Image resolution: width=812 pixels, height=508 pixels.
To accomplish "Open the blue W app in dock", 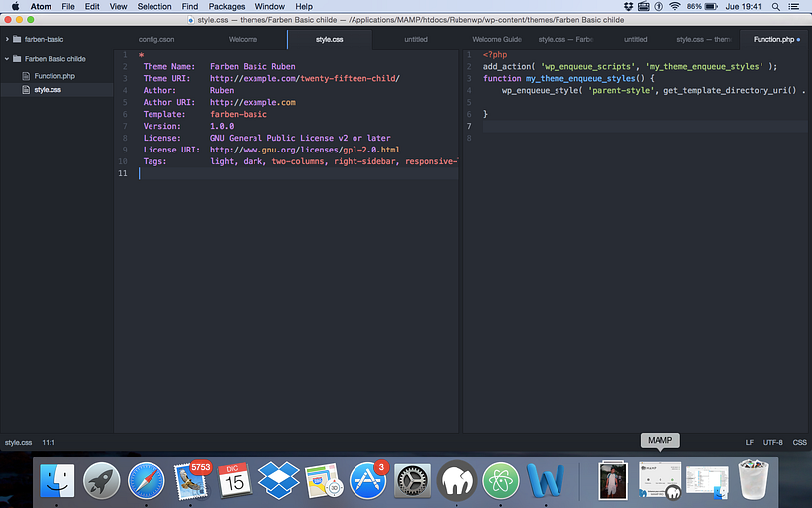I will pos(546,480).
